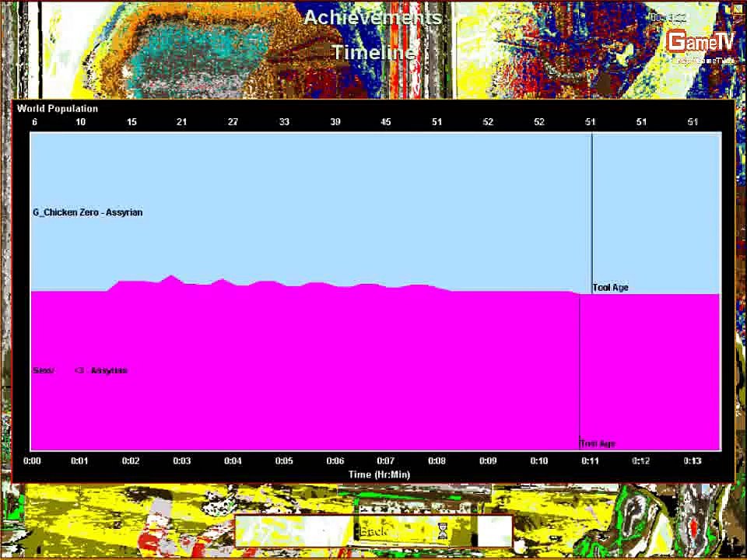Click the 0:05 time tick
Image resolution: width=747 pixels, height=560 pixels.
(284, 461)
